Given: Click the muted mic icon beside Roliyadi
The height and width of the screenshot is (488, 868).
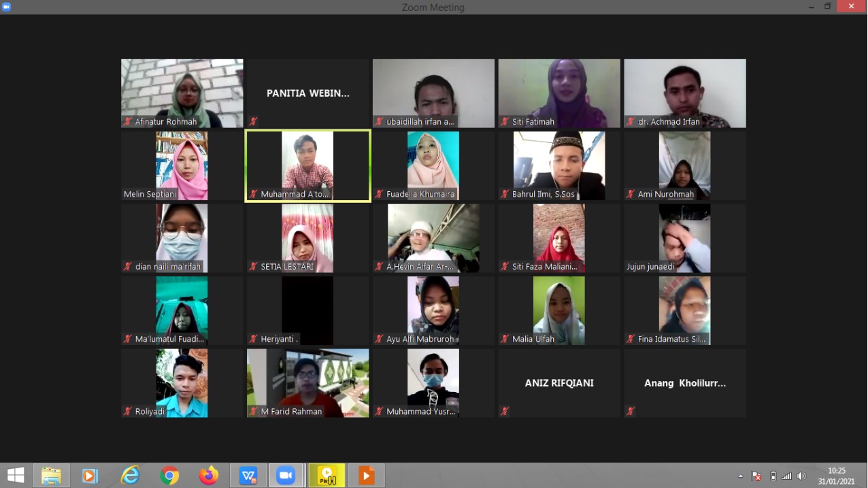Looking at the screenshot, I should [x=127, y=412].
